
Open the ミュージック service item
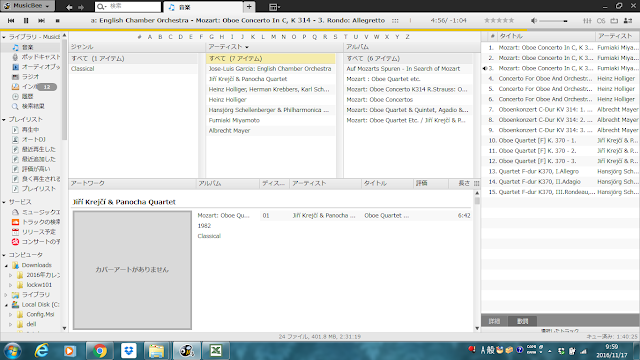pyautogui.click(x=40, y=212)
